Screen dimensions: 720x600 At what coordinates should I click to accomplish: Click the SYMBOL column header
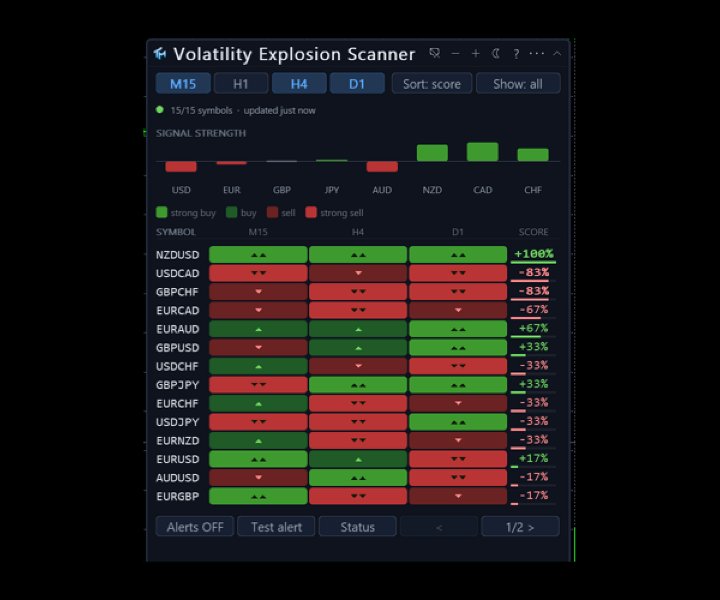tap(176, 232)
